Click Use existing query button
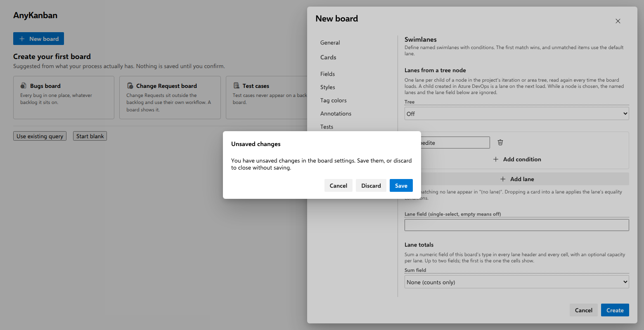This screenshot has width=644, height=330. pos(40,136)
